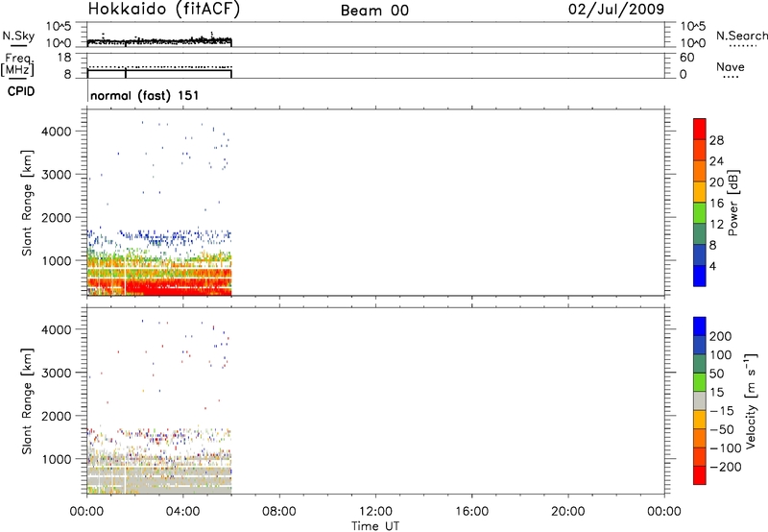Screen dimensions: 768x532
Task: Click the '04:00' time tick label
Action: point(183,512)
